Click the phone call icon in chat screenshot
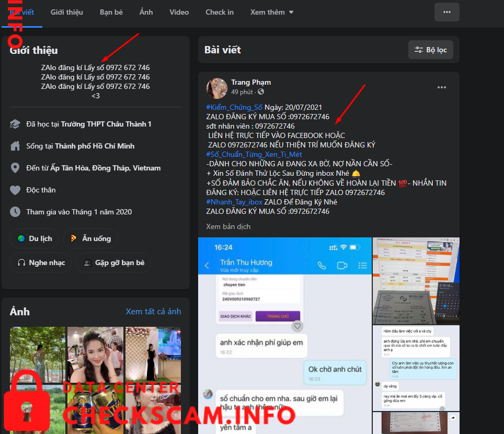Image resolution: width=504 pixels, height=434 pixels. coord(322,266)
